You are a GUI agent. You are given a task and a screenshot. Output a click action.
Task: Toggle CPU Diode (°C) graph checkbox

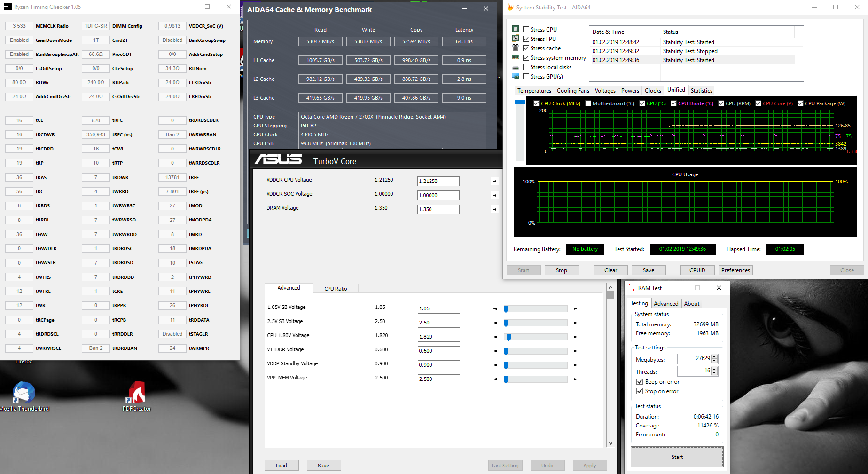point(674,103)
